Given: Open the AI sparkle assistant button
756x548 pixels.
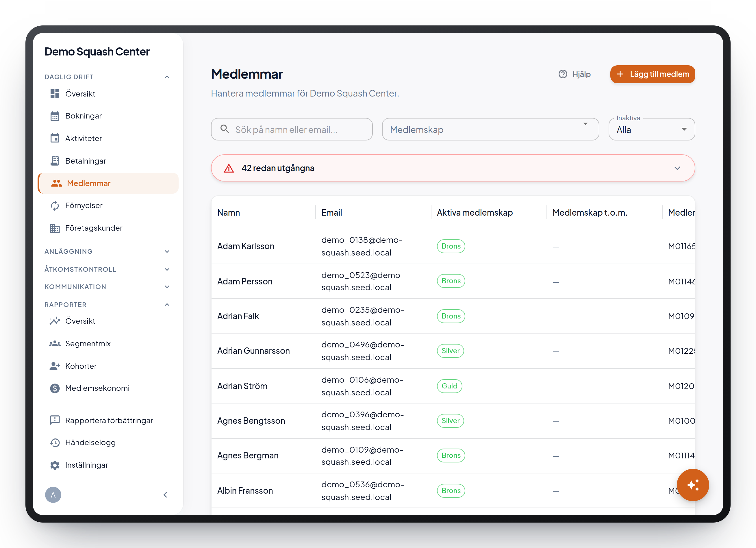Looking at the screenshot, I should coord(693,485).
